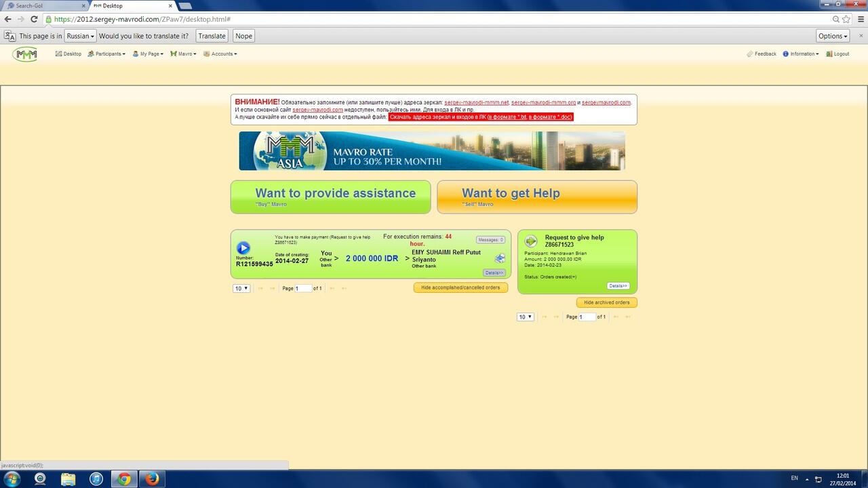Expand the Mavro menu
The image size is (868, 488).
click(x=183, y=54)
